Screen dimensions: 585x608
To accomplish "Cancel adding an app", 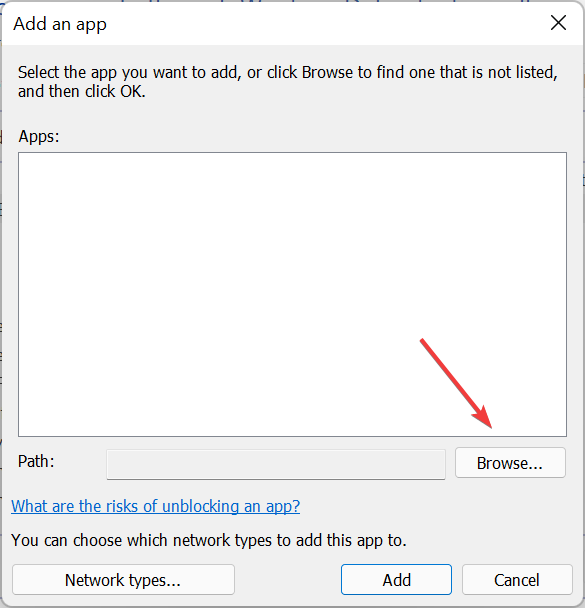I will pyautogui.click(x=517, y=580).
